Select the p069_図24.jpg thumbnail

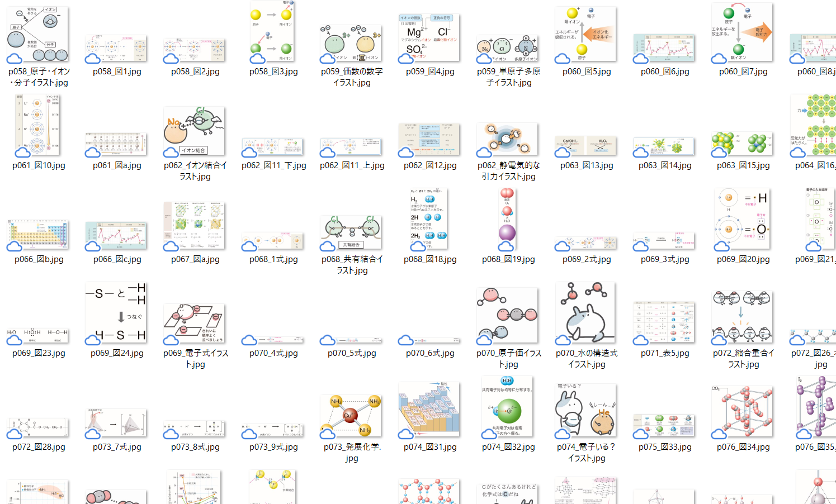[116, 313]
